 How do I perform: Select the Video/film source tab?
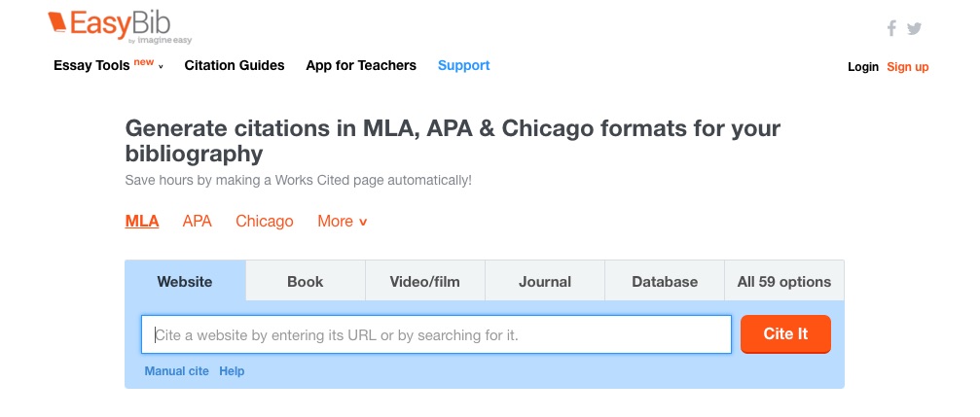click(x=424, y=282)
